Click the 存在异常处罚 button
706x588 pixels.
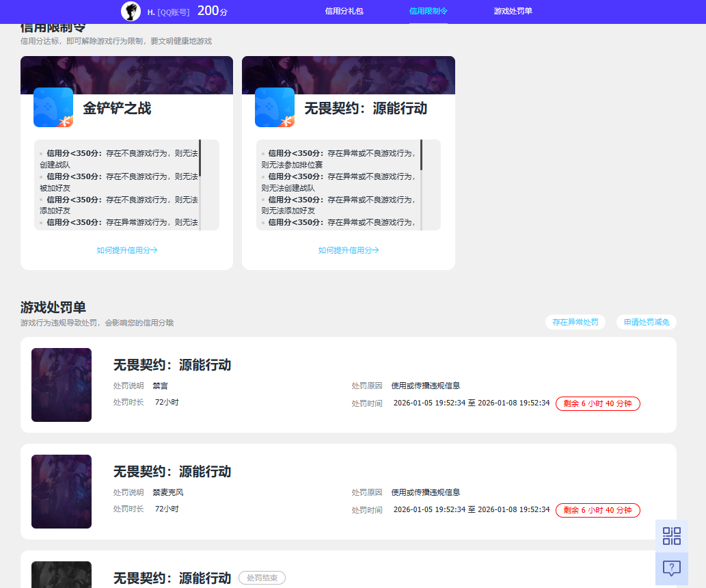(x=575, y=321)
